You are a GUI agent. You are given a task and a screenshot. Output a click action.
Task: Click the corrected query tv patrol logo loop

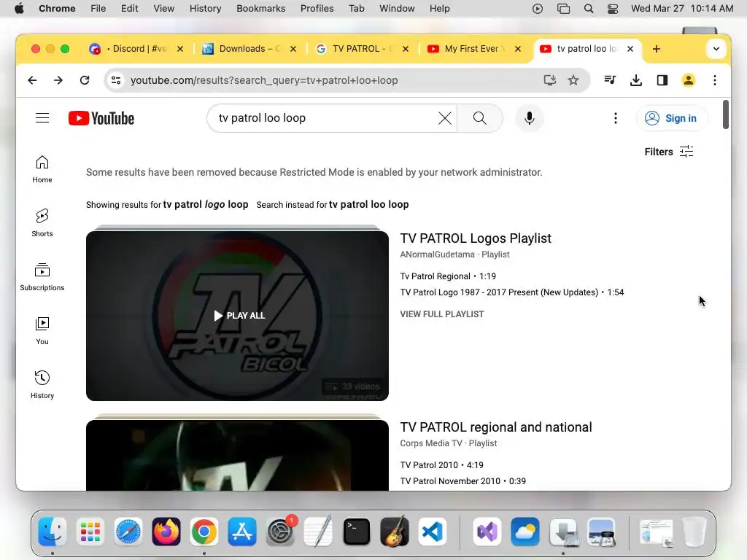point(206,204)
